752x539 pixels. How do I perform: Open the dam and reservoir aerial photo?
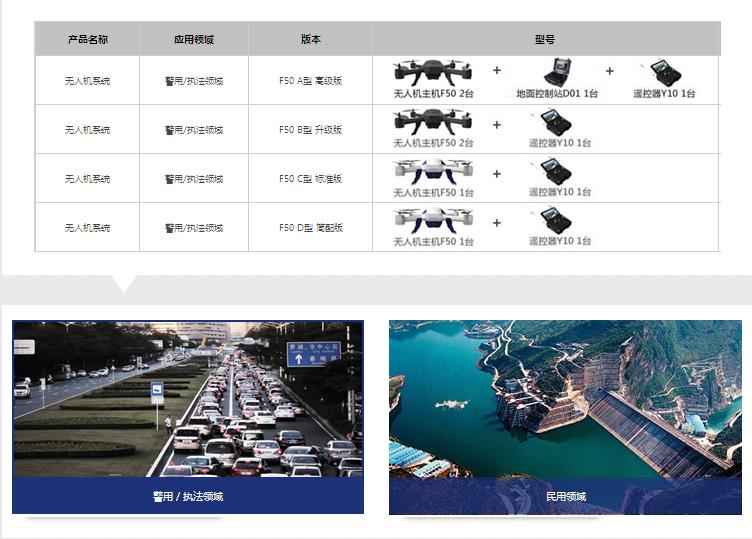coord(565,399)
